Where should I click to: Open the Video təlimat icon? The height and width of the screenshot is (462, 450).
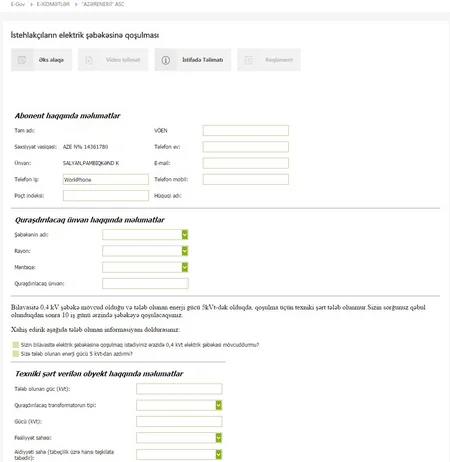tap(89, 60)
